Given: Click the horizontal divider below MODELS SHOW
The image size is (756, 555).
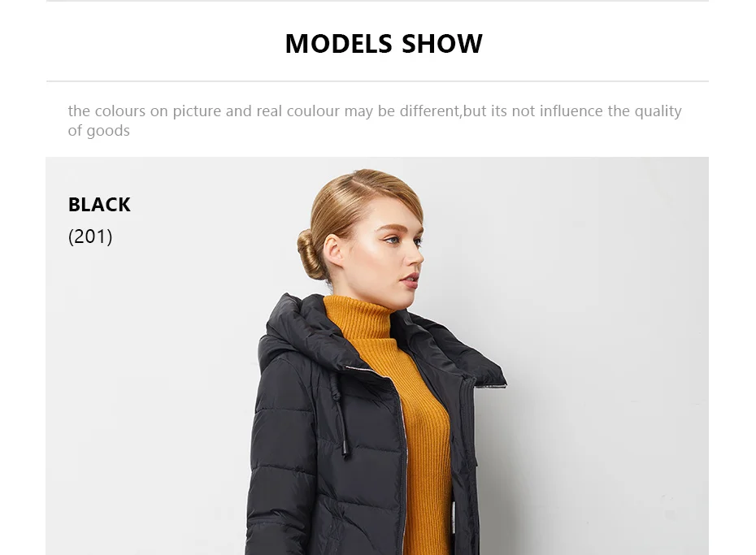Looking at the screenshot, I should pyautogui.click(x=377, y=81).
